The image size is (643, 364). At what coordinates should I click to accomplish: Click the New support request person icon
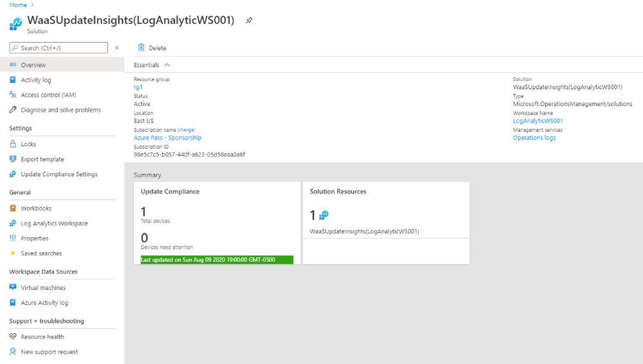pos(13,351)
